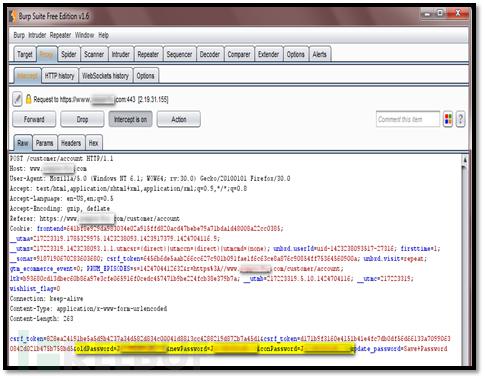Open the Action dropdown button
The height and width of the screenshot is (379, 485).
[x=179, y=119]
